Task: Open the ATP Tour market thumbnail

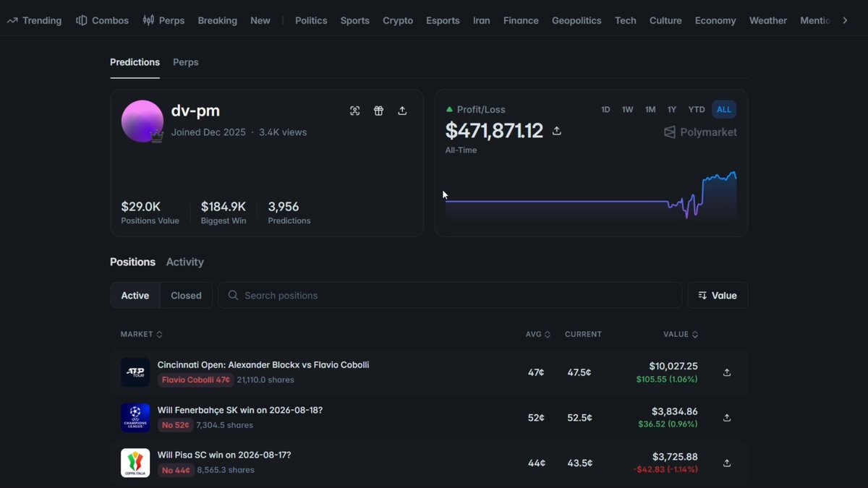Action: (135, 372)
